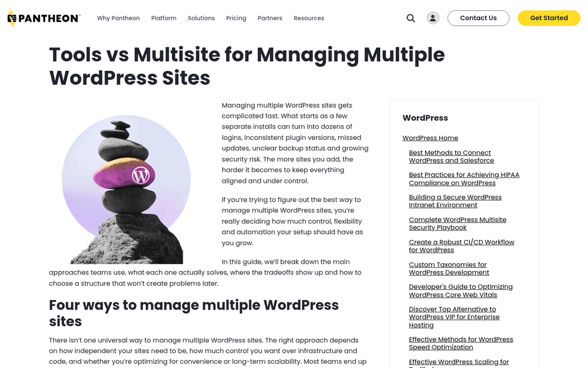Open Developer's Guide to Optimizing Core Web Vitals
This screenshot has height=368, width=588.
pyautogui.click(x=461, y=291)
